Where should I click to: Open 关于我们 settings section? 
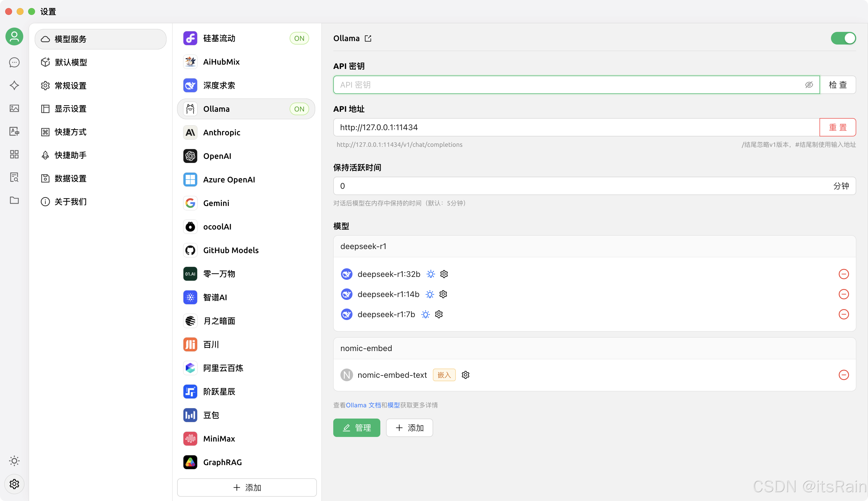tap(100, 202)
